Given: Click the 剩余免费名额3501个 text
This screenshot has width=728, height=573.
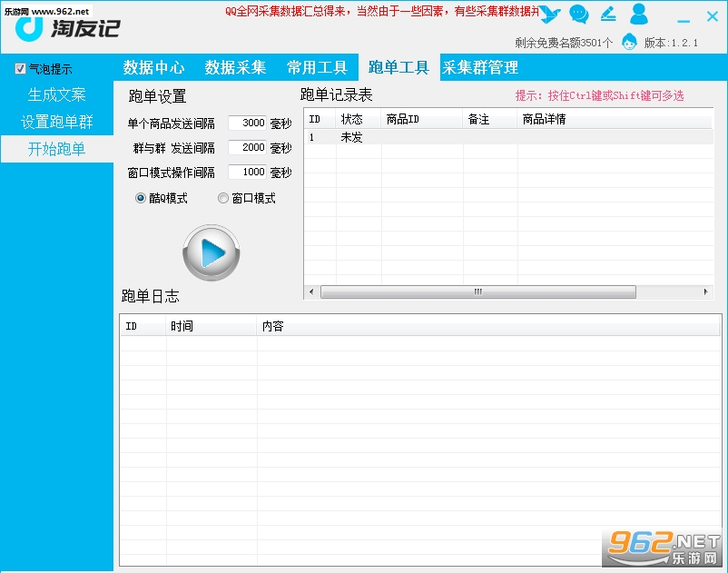Looking at the screenshot, I should click(564, 43).
